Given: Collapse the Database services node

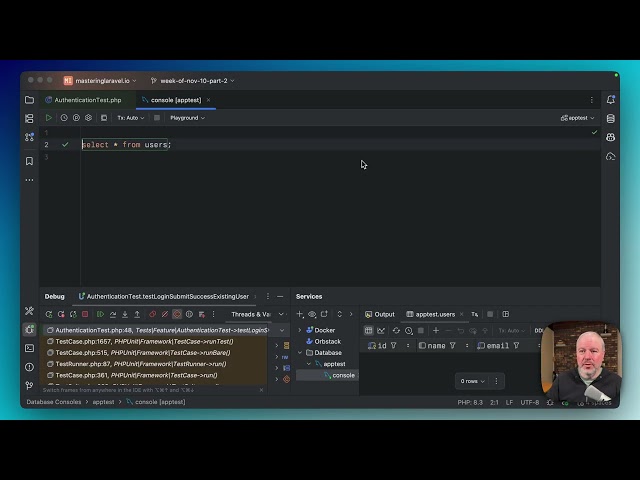Looking at the screenshot, I should tap(300, 353).
